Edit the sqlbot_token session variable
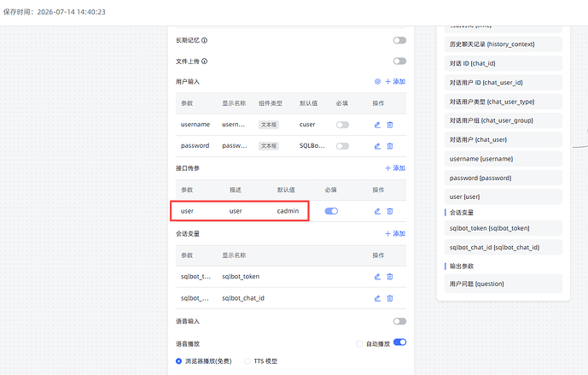 [377, 277]
